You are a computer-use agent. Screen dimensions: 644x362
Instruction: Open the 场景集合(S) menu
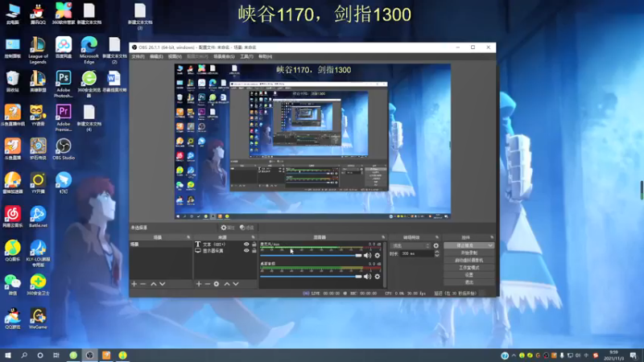tap(224, 56)
